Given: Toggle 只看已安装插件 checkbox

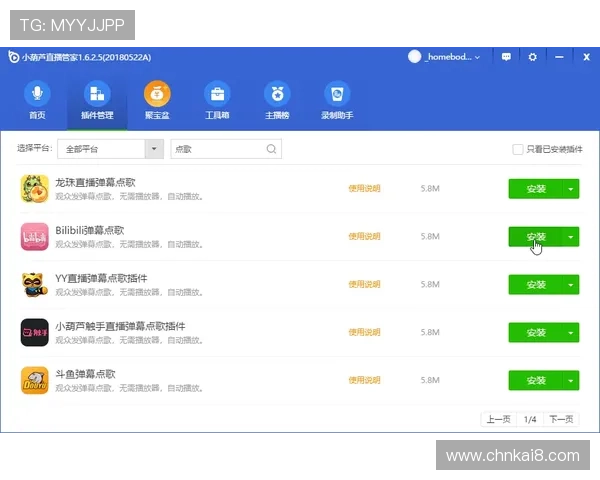Looking at the screenshot, I should point(518,149).
